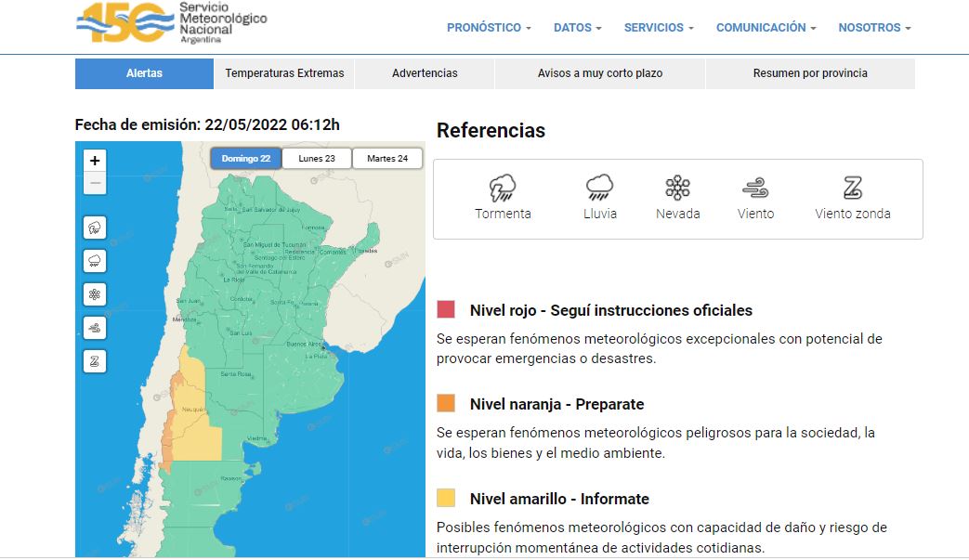Screen dimensions: 969x560
Task: Expand the Comunicación dropdown
Action: pos(766,28)
